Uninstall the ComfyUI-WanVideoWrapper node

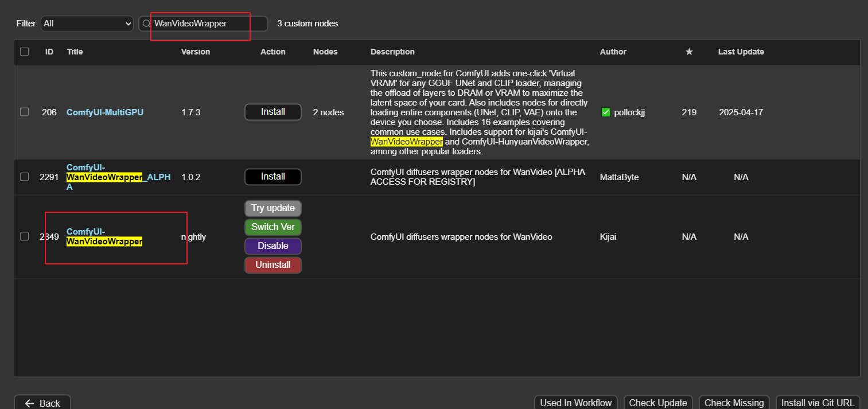coord(273,265)
